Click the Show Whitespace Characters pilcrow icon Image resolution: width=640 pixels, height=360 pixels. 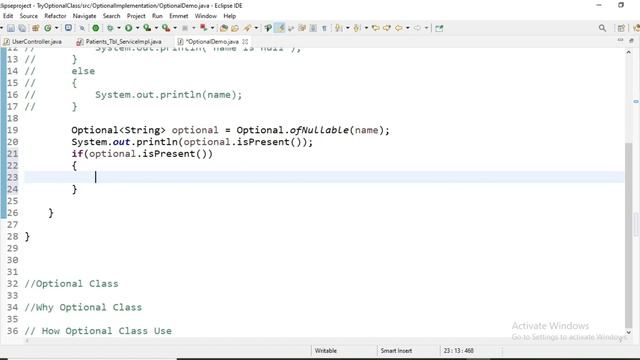(324, 28)
